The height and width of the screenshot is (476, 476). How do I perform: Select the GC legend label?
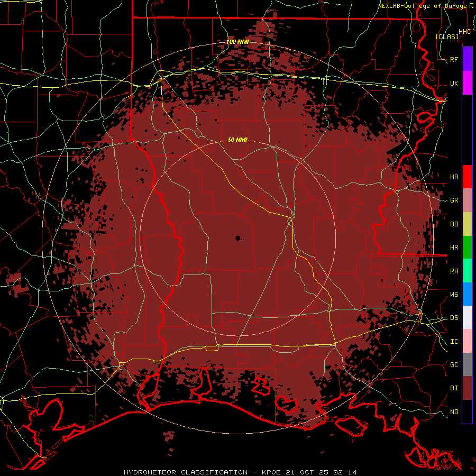coord(454,364)
